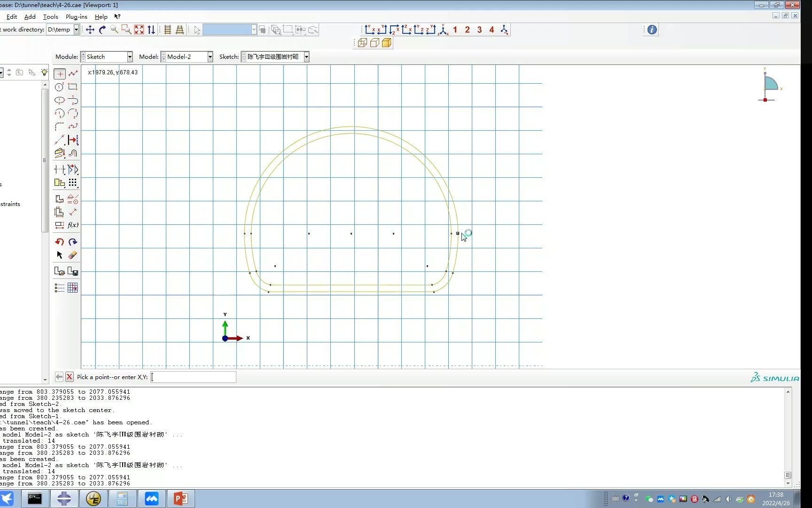Click the previous step arrow in prompt
This screenshot has height=508, width=812.
(x=59, y=377)
